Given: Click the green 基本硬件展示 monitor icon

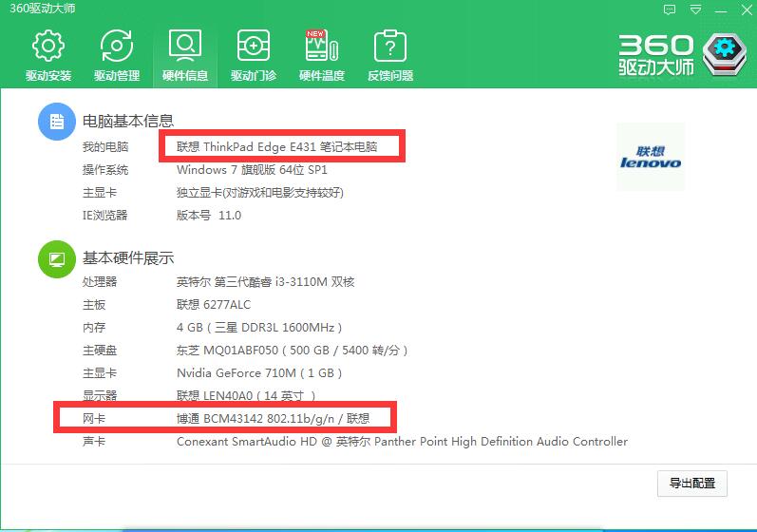Looking at the screenshot, I should 57,259.
